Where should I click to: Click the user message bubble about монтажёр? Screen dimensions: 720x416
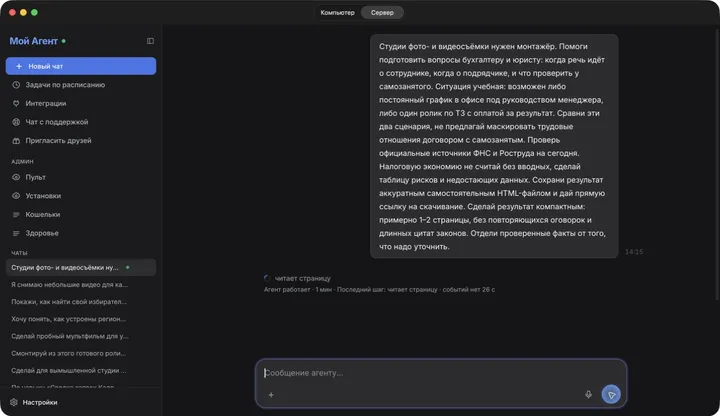click(x=494, y=146)
